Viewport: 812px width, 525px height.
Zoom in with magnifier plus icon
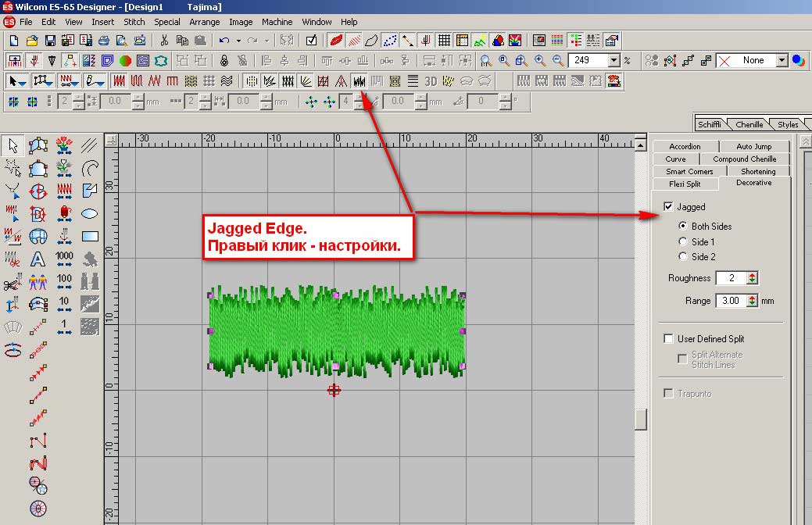[540, 61]
